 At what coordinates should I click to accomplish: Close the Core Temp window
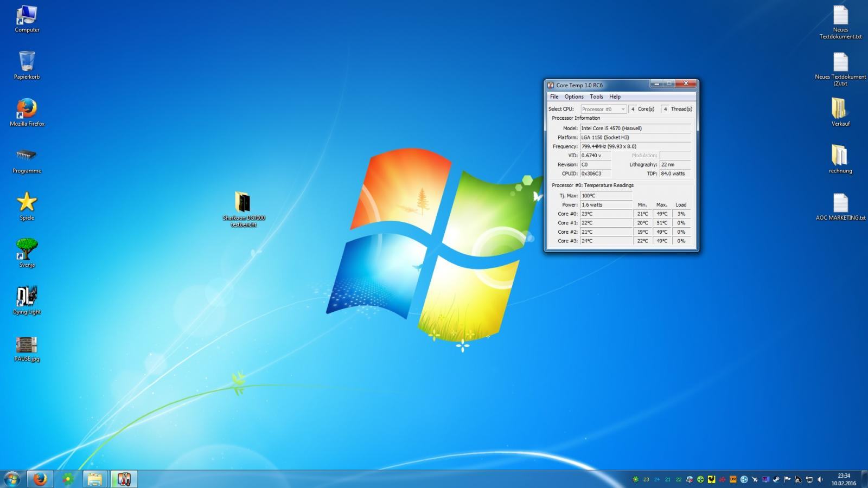686,84
